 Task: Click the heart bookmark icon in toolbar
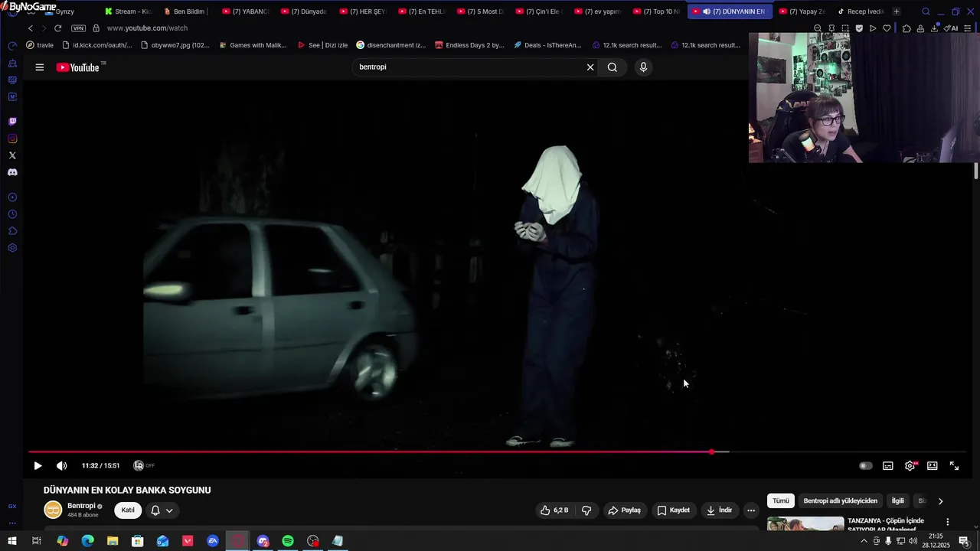(x=887, y=28)
